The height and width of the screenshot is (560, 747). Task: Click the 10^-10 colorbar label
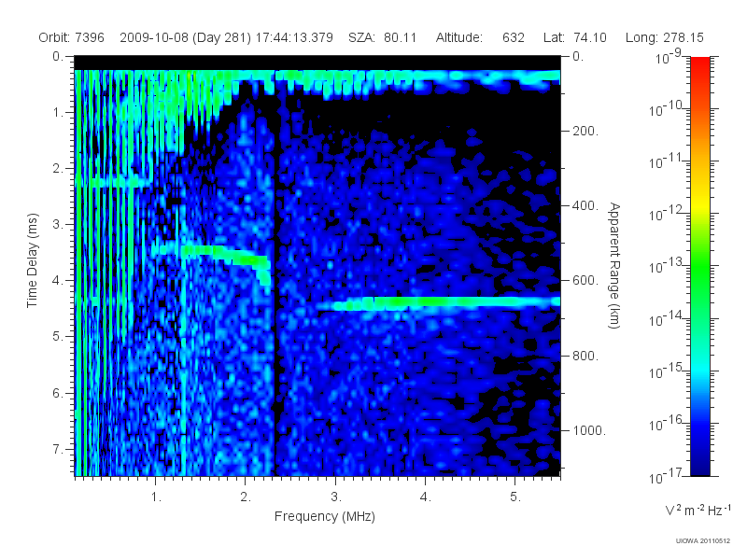pyautogui.click(x=668, y=110)
